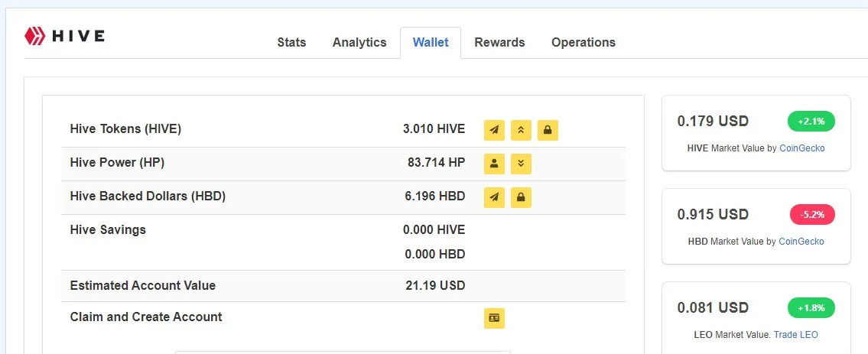Image resolution: width=868 pixels, height=354 pixels.
Task: Select the 83.714 HP value
Action: click(436, 163)
